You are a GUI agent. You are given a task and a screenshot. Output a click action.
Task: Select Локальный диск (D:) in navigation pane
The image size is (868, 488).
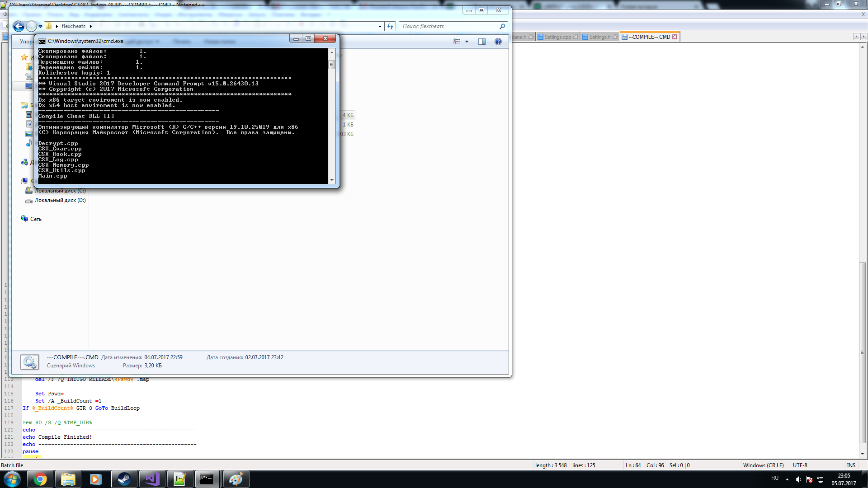click(60, 200)
